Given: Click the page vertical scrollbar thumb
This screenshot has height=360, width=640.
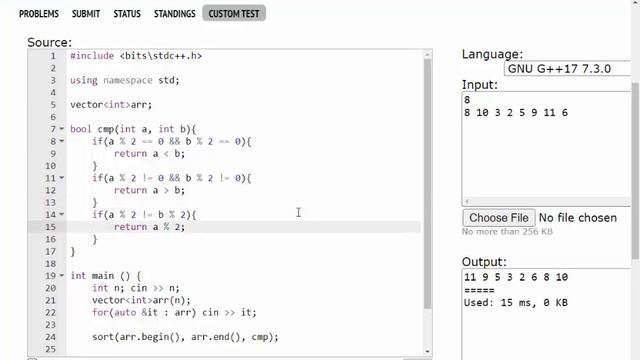Looking at the screenshot, I should 635,171.
